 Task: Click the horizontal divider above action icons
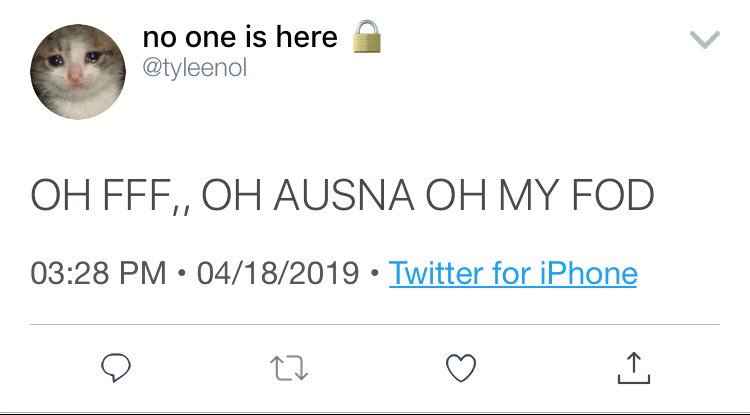(375, 325)
